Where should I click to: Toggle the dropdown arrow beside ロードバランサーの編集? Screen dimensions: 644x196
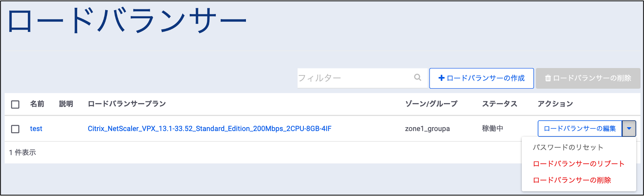click(629, 128)
